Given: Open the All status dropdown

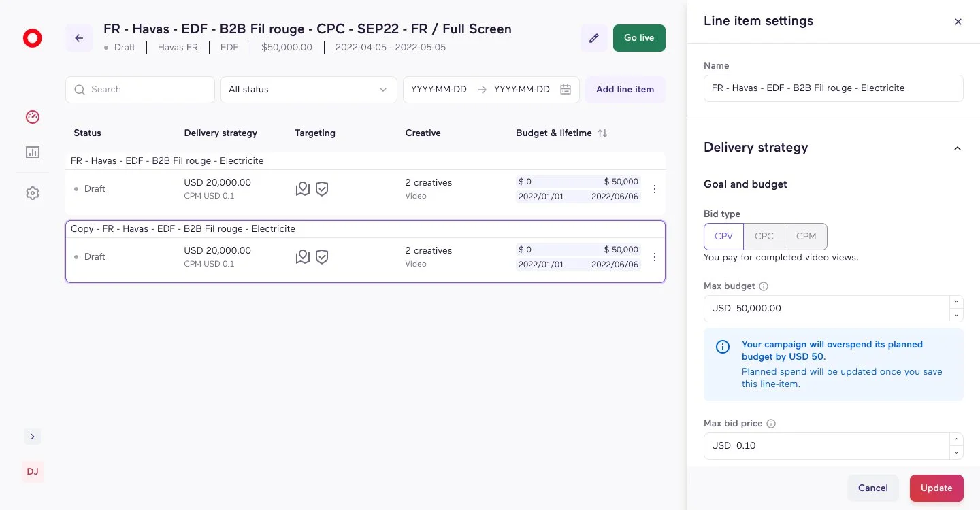Looking at the screenshot, I should [x=308, y=90].
